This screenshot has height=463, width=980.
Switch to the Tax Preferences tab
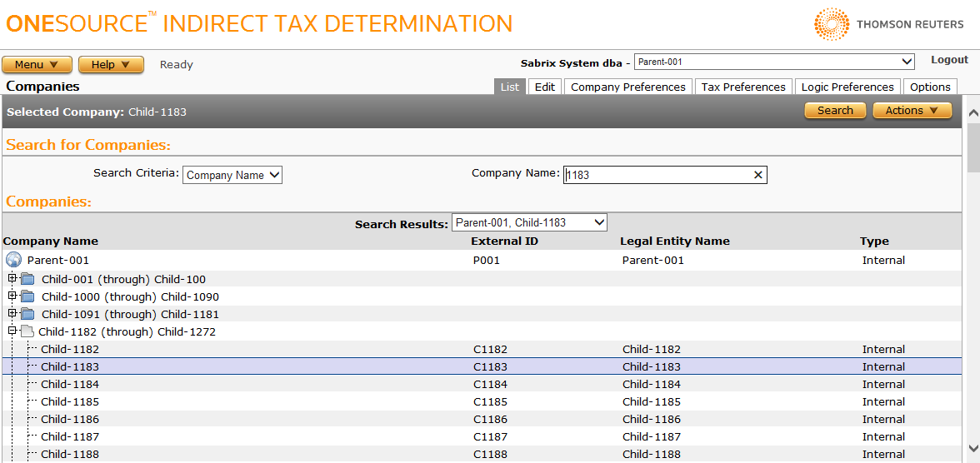742,87
